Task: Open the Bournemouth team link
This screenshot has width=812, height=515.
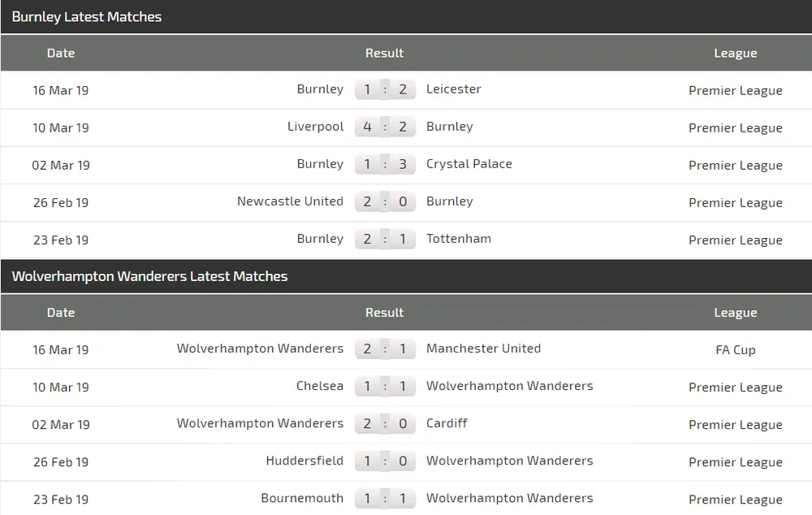Action: click(302, 498)
